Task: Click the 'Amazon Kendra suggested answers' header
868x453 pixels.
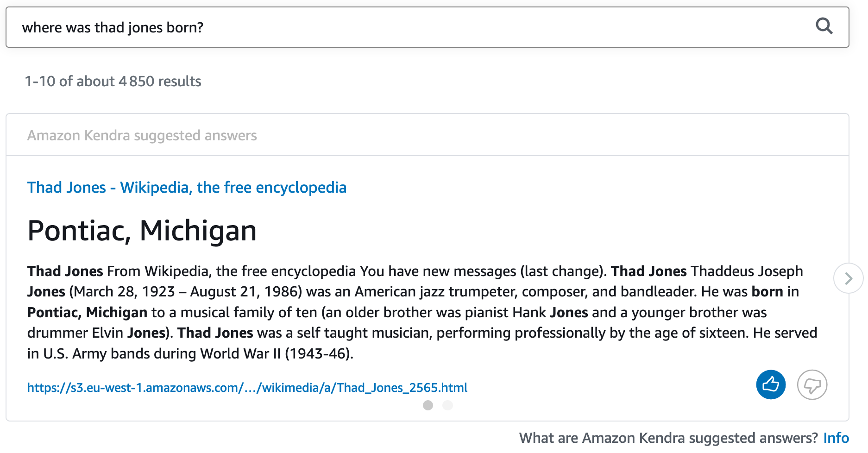Action: pyautogui.click(x=142, y=136)
